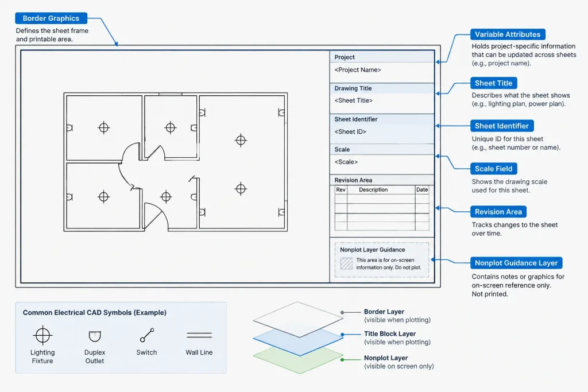Click the Lighting Fixture symbol in the legend
The image size is (588, 392).
click(x=42, y=335)
